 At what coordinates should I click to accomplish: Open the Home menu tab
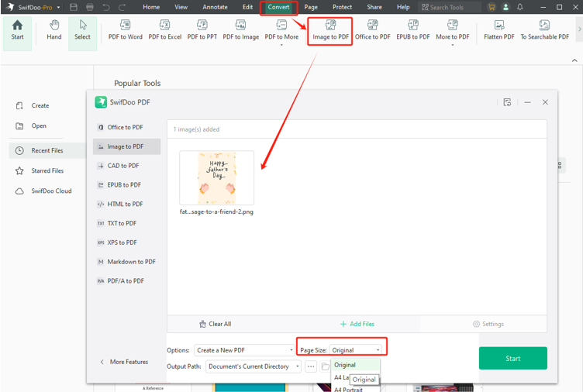(x=151, y=7)
